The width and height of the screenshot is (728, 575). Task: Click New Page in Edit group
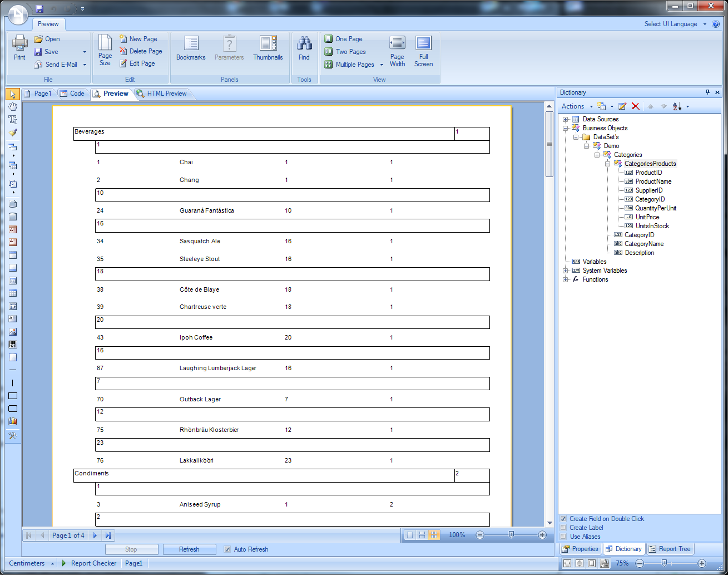[138, 39]
